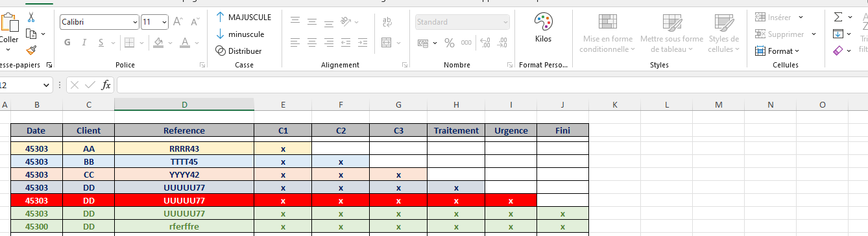
Task: Open the font size dropdown
Action: [x=165, y=22]
